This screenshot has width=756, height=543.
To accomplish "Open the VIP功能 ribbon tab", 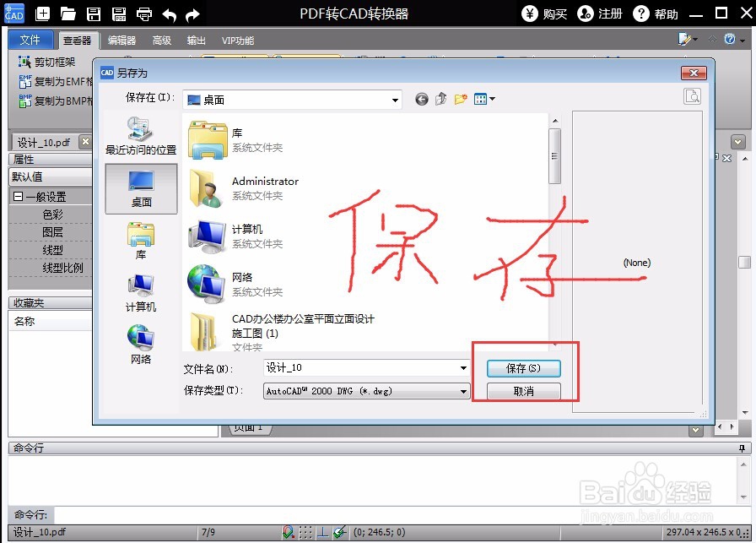I will pos(238,40).
